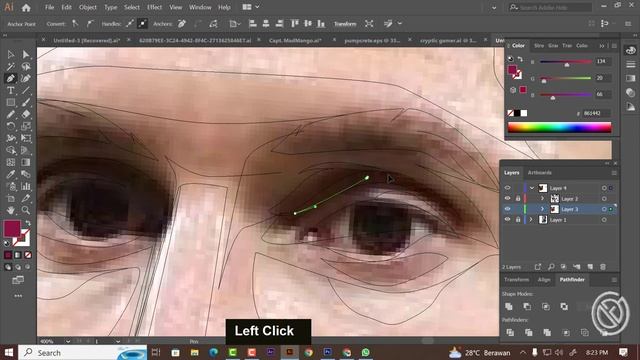
Task: Select the Paintbrush tool
Action: tap(26, 102)
